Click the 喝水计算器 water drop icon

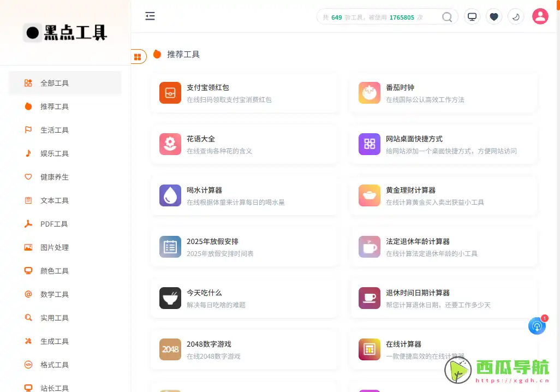point(170,195)
